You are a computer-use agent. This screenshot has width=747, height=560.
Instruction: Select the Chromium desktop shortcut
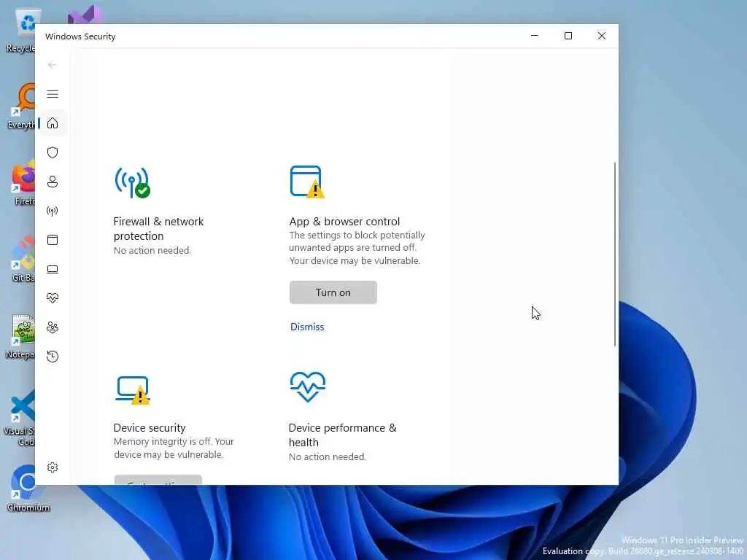coord(28,488)
